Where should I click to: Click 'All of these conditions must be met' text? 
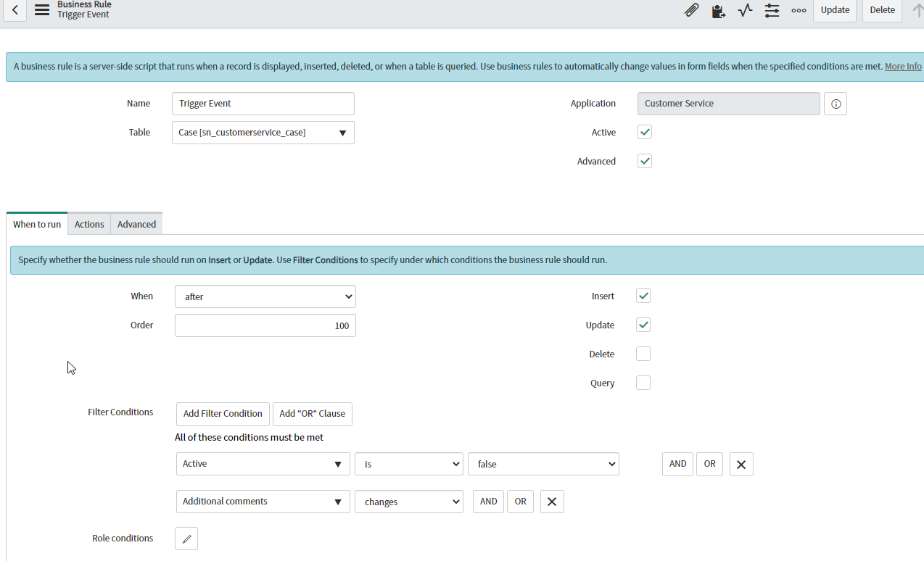pos(249,438)
